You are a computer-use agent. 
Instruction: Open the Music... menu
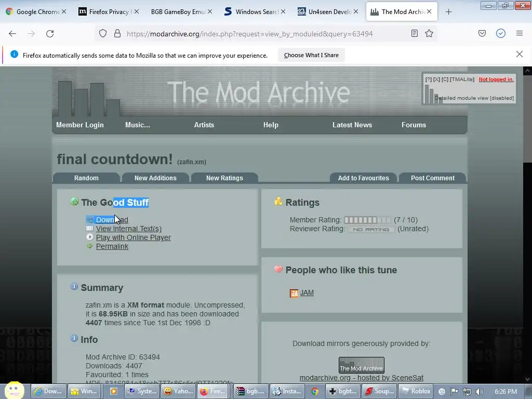click(137, 125)
